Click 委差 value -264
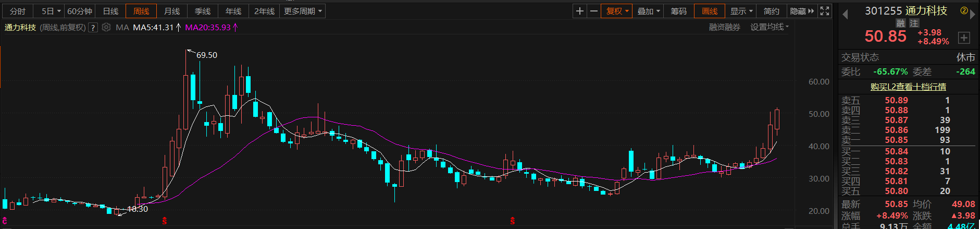Image resolution: width=980 pixels, height=229 pixels. click(965, 71)
